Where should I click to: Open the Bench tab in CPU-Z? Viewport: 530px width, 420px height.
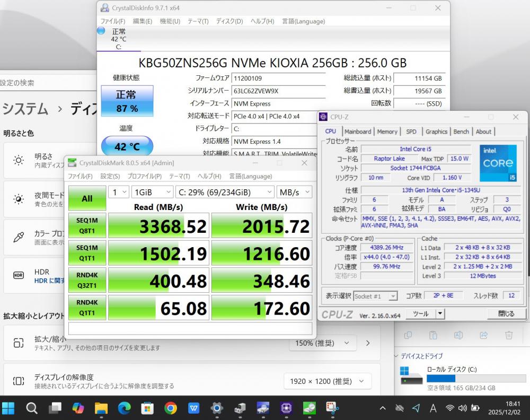pos(461,132)
